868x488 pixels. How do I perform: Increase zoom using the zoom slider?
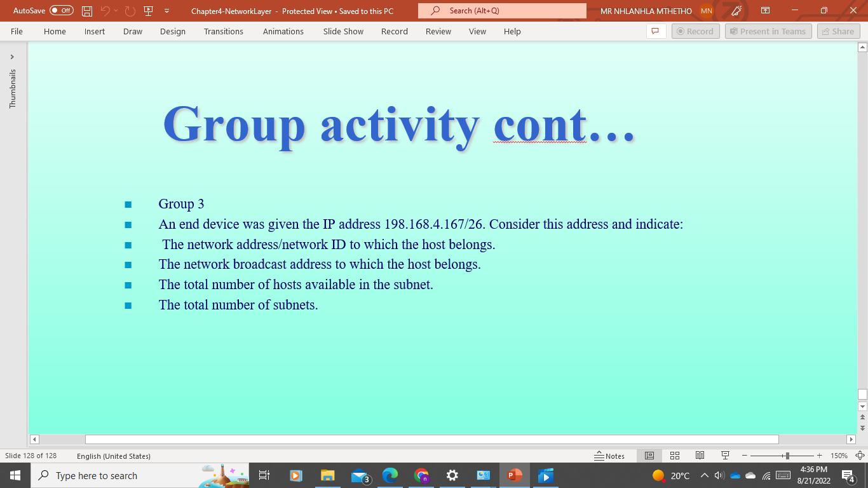(x=819, y=455)
